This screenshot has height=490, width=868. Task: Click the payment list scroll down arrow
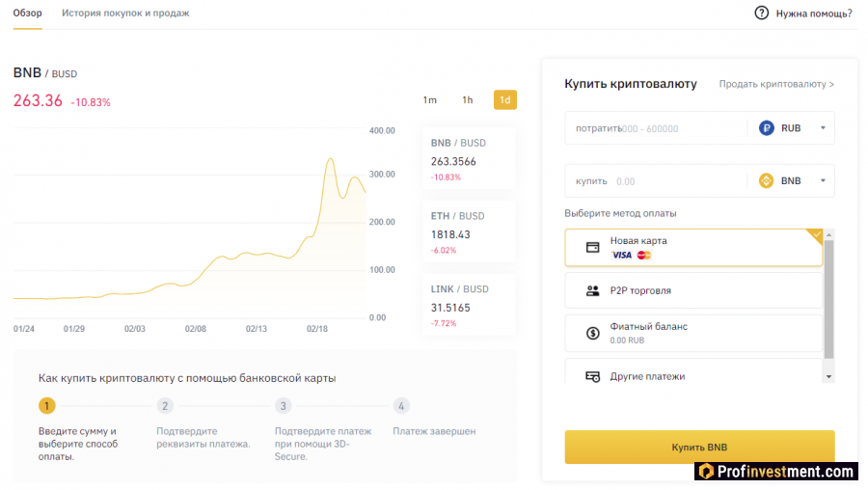[828, 377]
